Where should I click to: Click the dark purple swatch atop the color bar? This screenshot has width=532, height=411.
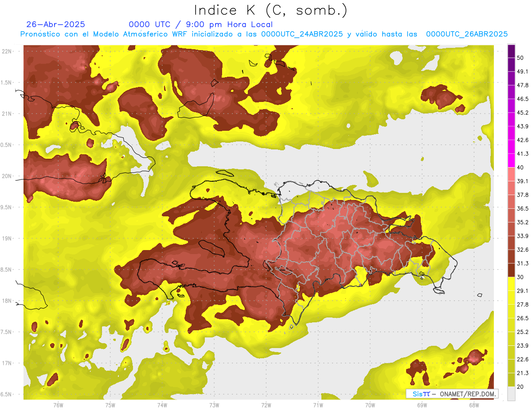click(x=511, y=51)
